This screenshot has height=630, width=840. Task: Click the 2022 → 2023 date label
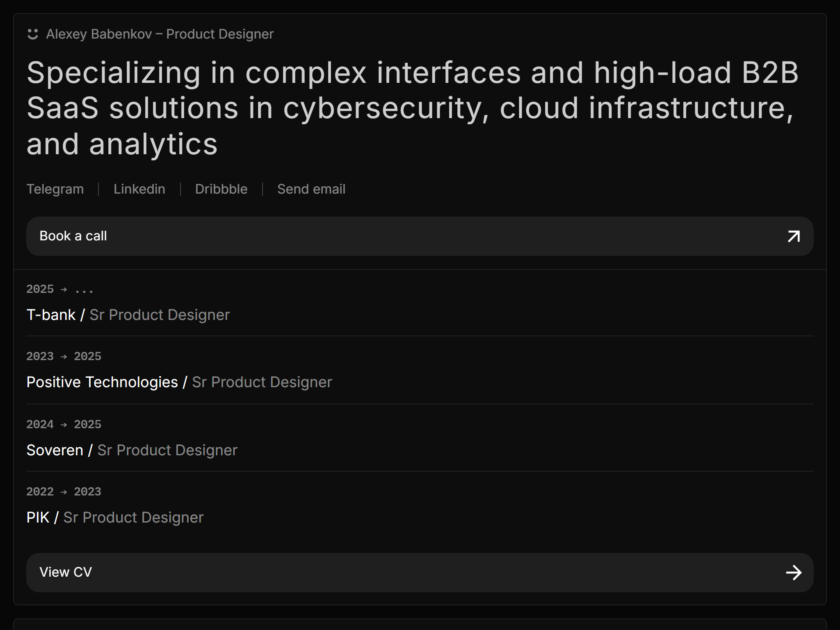click(64, 492)
